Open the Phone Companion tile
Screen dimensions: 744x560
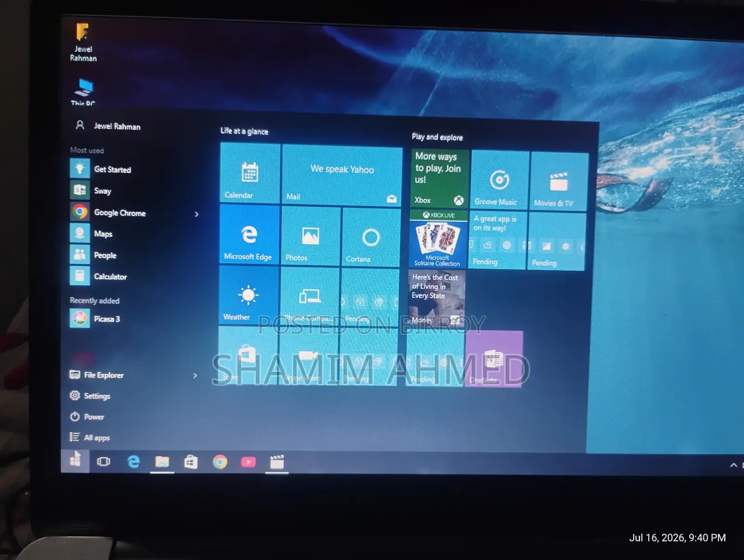click(310, 296)
